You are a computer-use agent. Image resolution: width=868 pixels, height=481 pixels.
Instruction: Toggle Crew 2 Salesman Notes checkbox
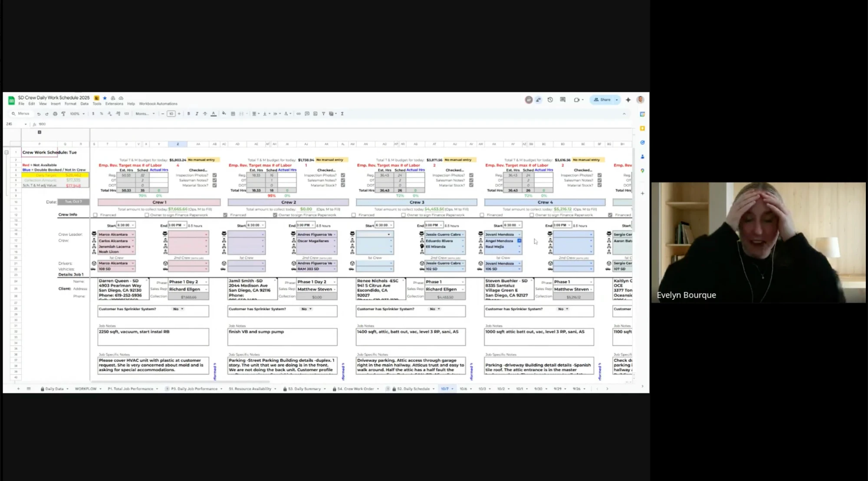pos(343,180)
